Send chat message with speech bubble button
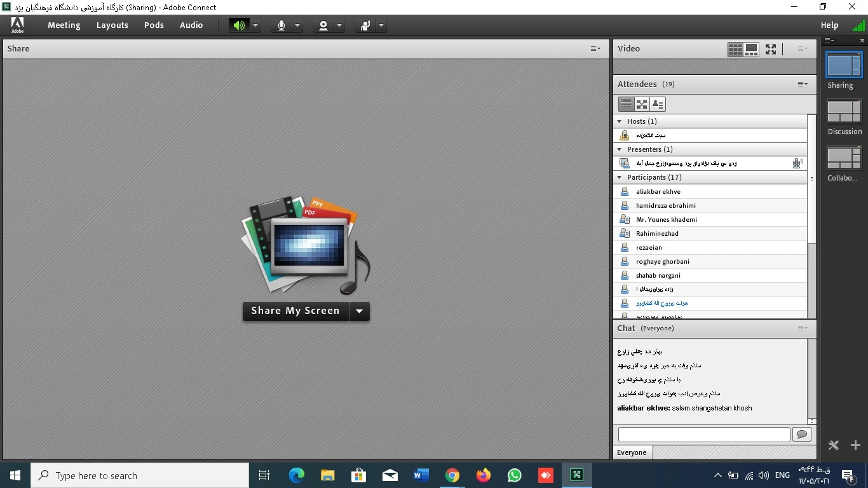The image size is (868, 488). 802,434
